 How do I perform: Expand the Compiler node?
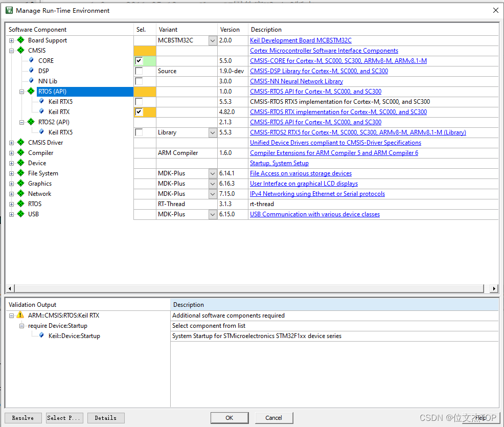[12, 153]
